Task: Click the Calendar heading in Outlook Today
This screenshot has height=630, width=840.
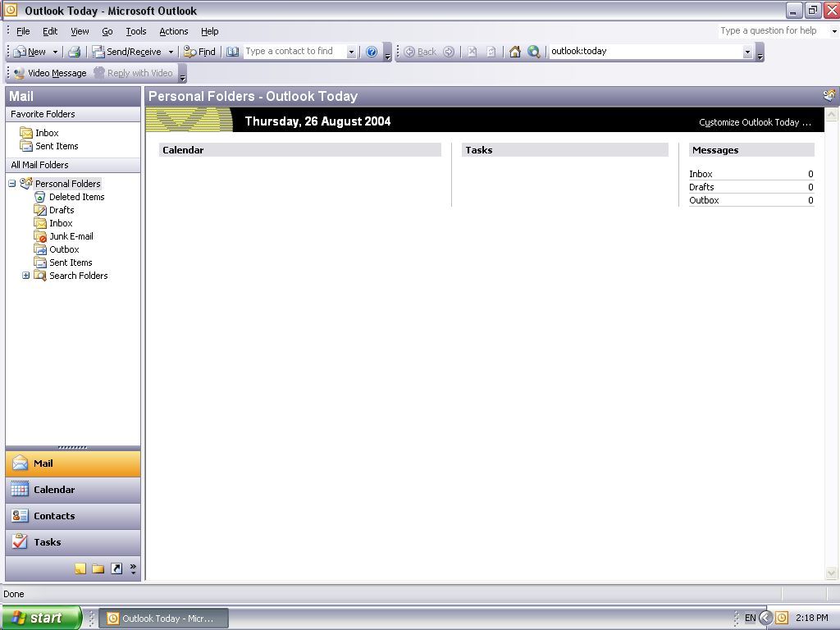Action: [x=183, y=150]
